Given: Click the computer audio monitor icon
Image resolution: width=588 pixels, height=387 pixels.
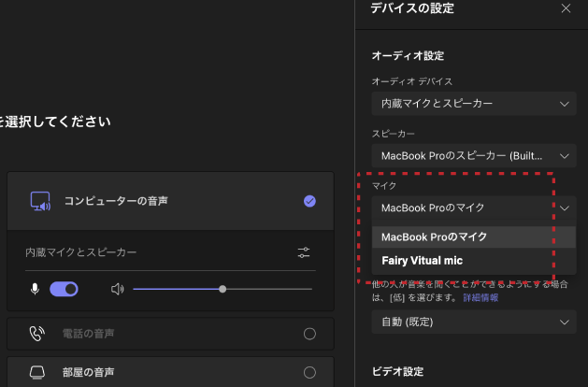Looking at the screenshot, I should click(x=39, y=201).
